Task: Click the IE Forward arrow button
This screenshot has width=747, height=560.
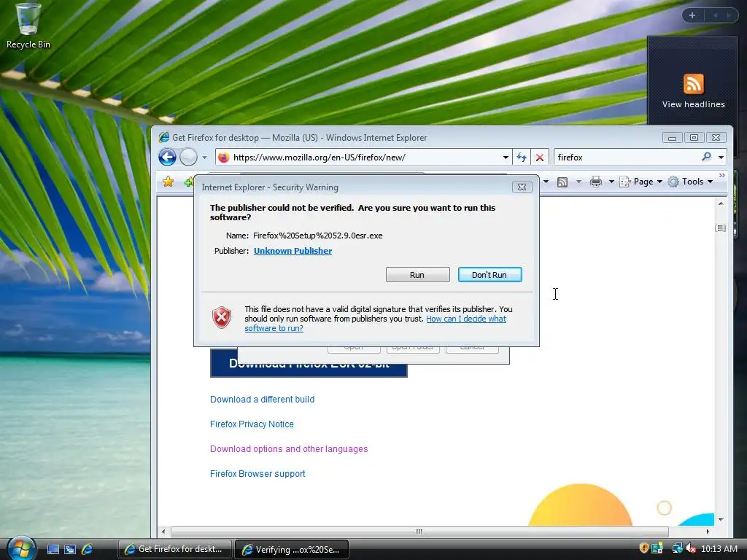Action: (x=189, y=157)
